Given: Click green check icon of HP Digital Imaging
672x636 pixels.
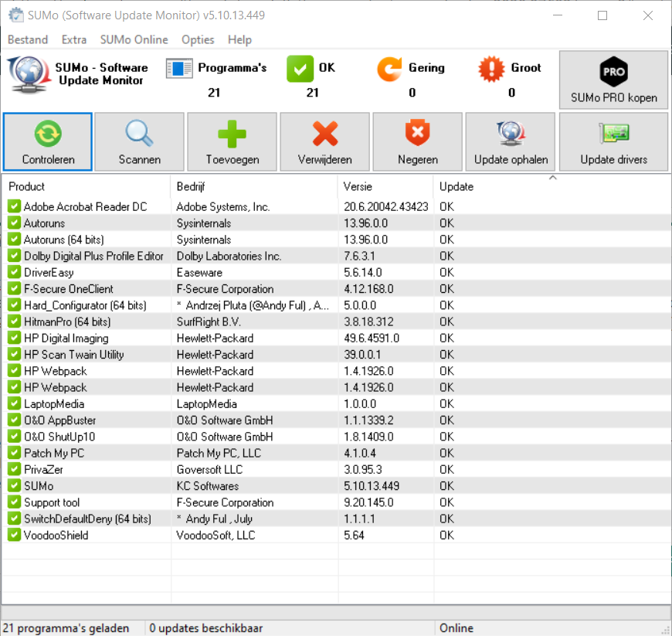Looking at the screenshot, I should pos(14,338).
